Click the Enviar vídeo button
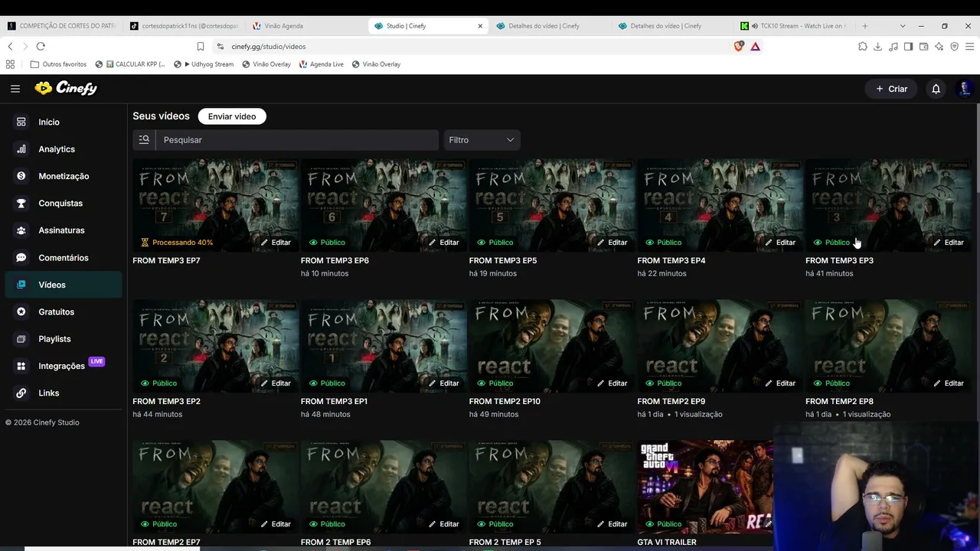Screen dimensions: 980x551 click(232, 116)
